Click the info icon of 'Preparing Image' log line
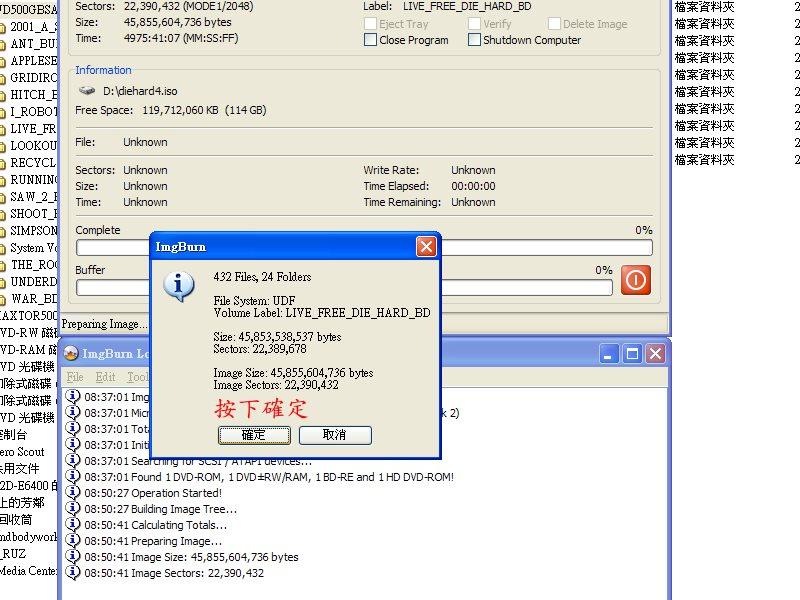 (73, 540)
